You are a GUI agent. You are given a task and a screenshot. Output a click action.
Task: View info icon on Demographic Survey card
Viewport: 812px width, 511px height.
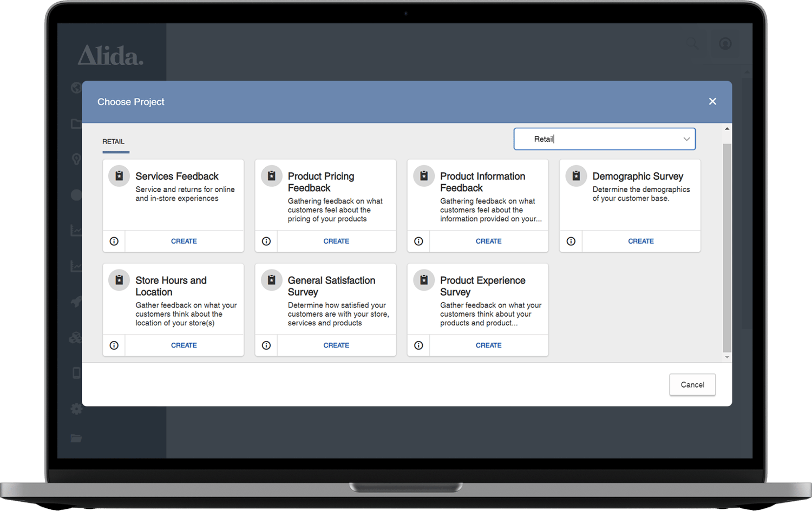(x=571, y=241)
